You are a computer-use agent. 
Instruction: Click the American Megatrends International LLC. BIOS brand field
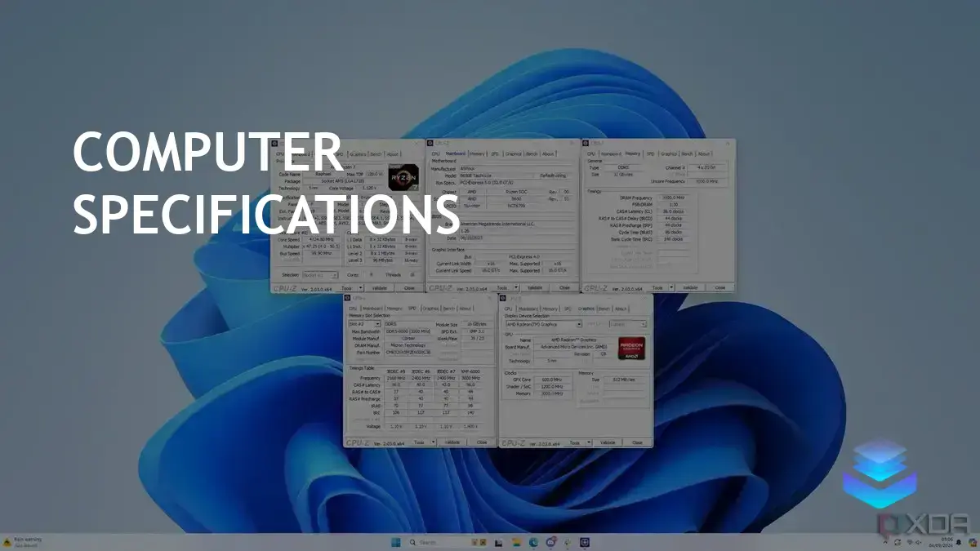tap(516, 224)
